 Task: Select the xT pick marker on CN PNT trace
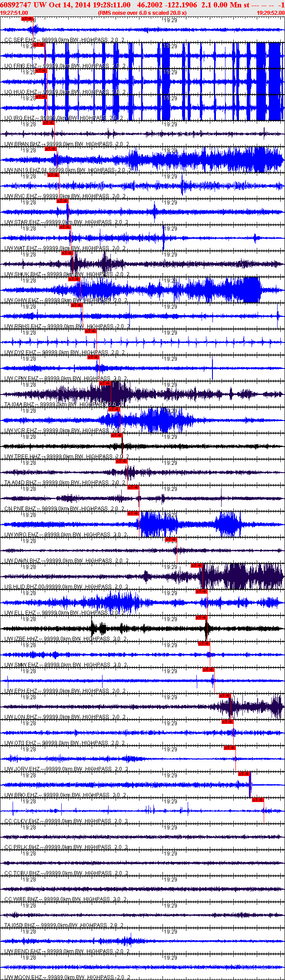[x=133, y=487]
